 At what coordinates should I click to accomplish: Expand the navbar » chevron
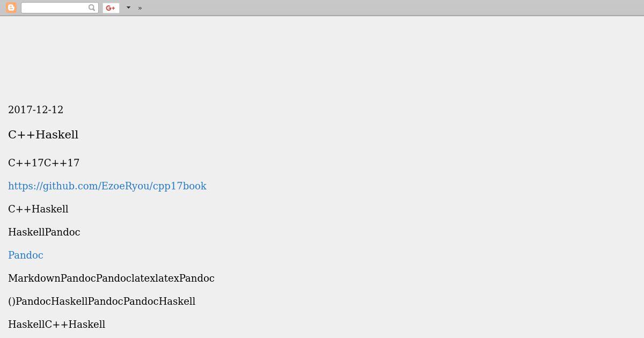[140, 8]
